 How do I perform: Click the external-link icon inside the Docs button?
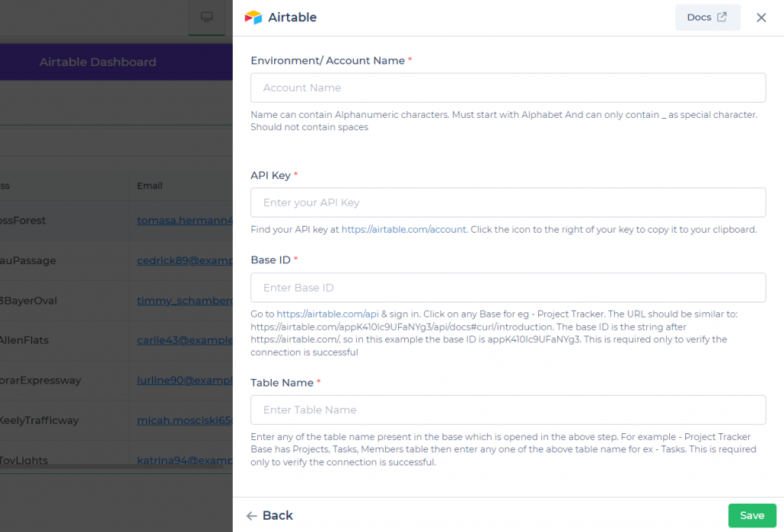pyautogui.click(x=720, y=17)
